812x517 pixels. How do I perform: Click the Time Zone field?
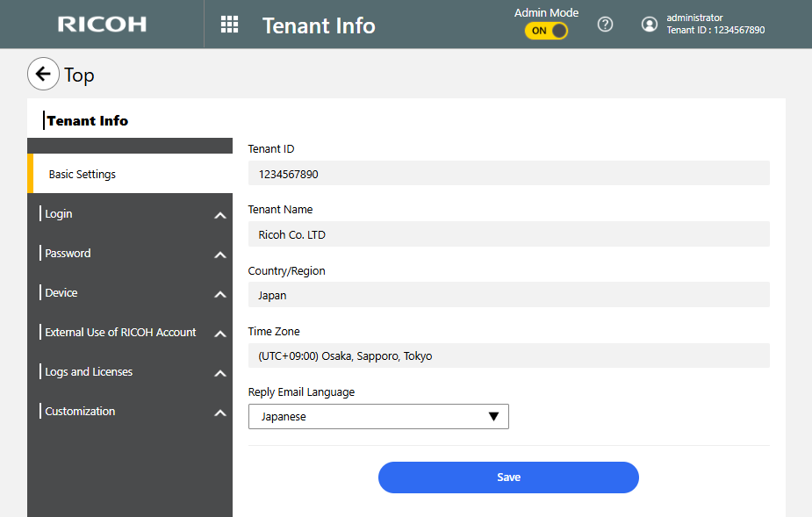[508, 356]
